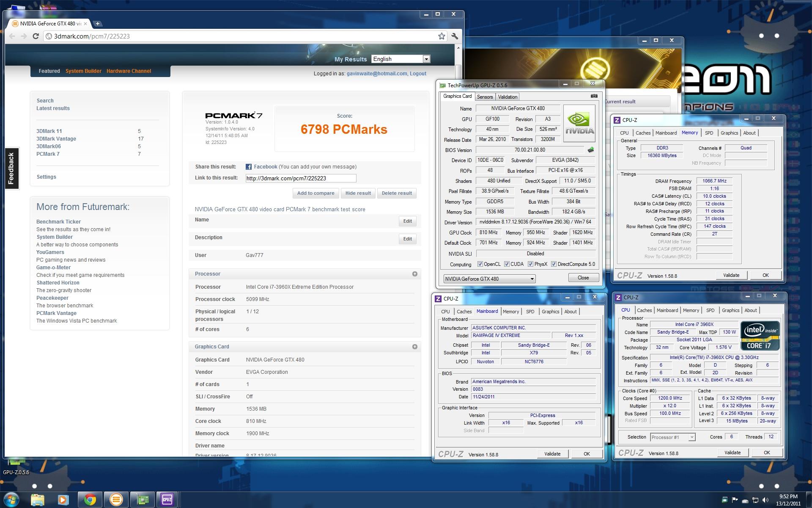The width and height of the screenshot is (812, 508).
Task: Open the Peacekeeper link
Action: [x=52, y=298]
